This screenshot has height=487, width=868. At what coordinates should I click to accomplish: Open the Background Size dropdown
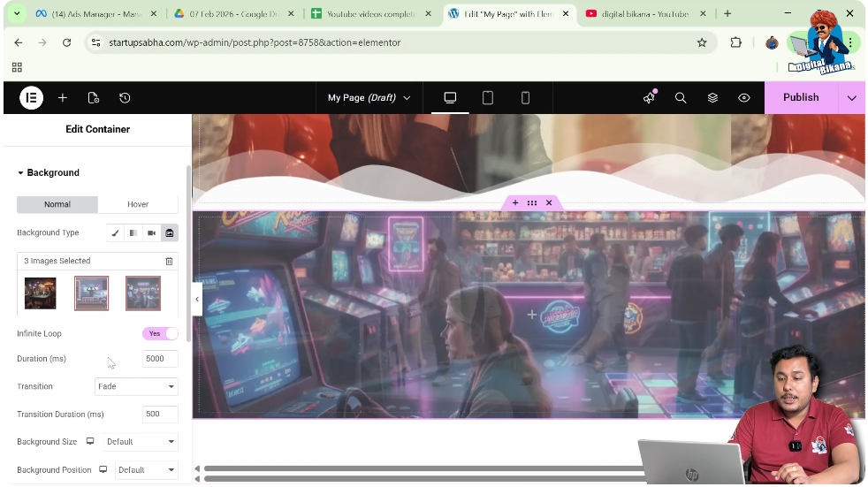[141, 442]
